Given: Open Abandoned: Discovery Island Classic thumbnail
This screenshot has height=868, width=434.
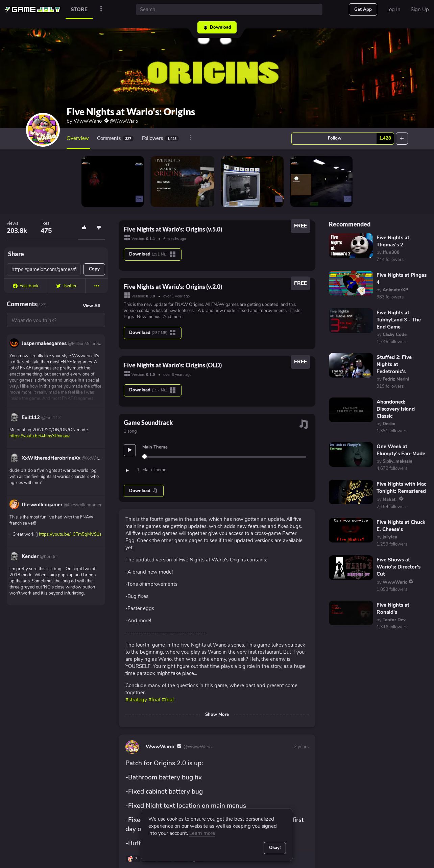Looking at the screenshot, I should pos(351,410).
